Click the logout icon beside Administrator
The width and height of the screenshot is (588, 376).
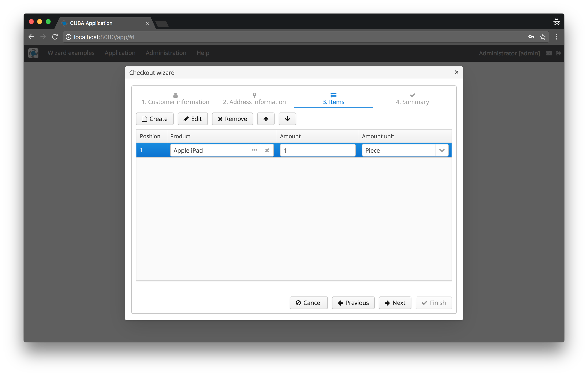pos(558,53)
